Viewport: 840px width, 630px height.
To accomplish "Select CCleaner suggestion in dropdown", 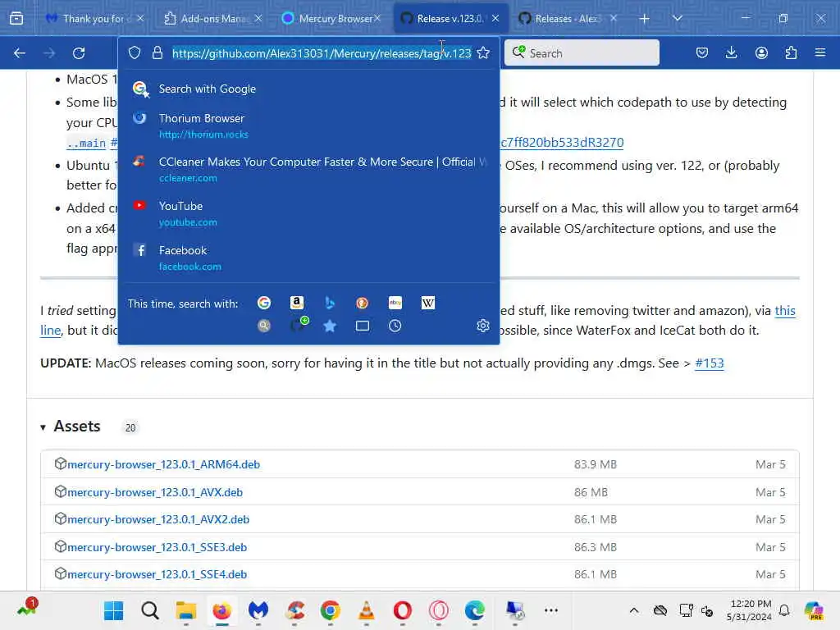I will pyautogui.click(x=308, y=169).
